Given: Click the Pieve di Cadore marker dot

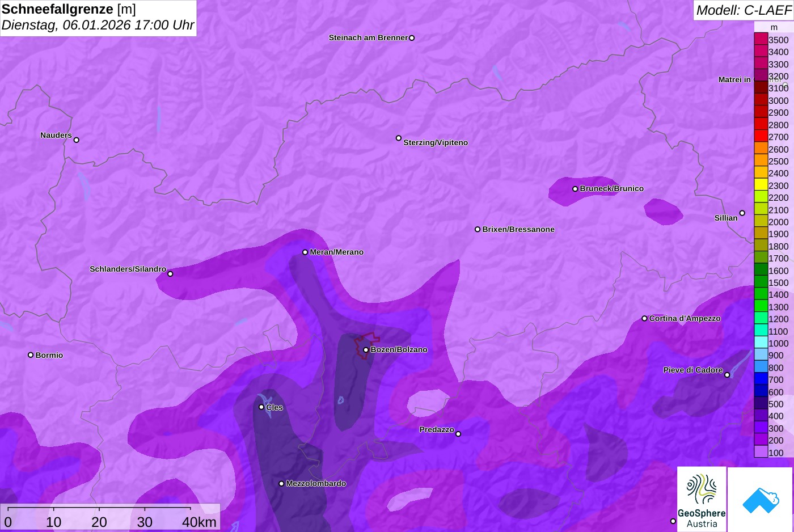Looking at the screenshot, I should (727, 375).
